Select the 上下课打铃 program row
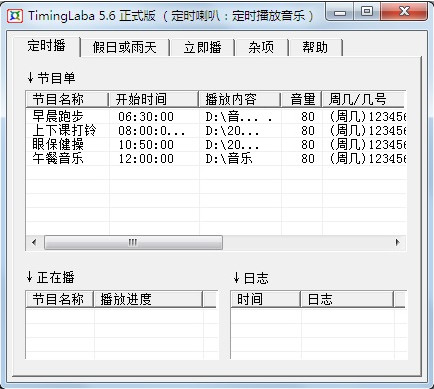 point(216,131)
